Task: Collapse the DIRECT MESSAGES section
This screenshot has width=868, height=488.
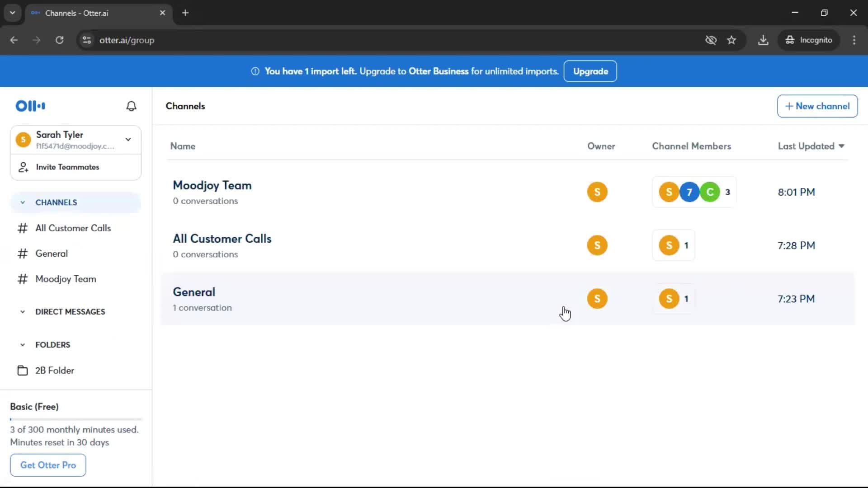Action: 23,312
